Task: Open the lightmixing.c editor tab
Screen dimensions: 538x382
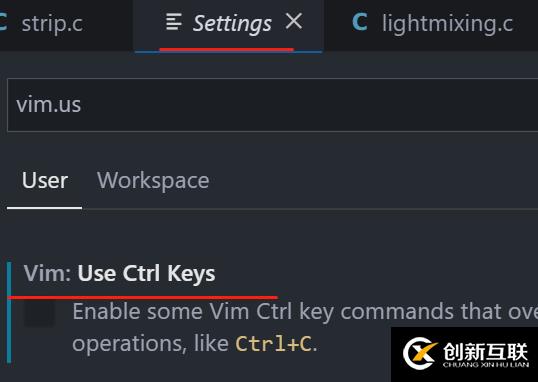Action: (x=431, y=25)
